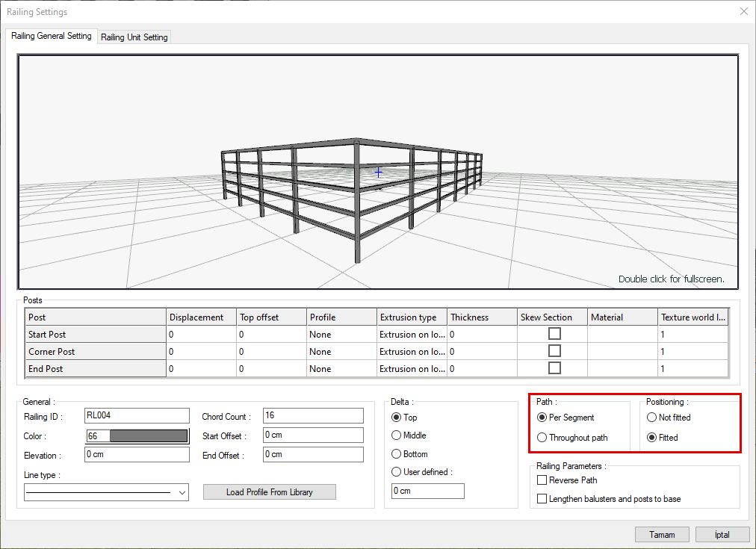Viewport: 756px width, 549px height.
Task: Enable the Reverse Path checkbox
Action: pyautogui.click(x=543, y=480)
